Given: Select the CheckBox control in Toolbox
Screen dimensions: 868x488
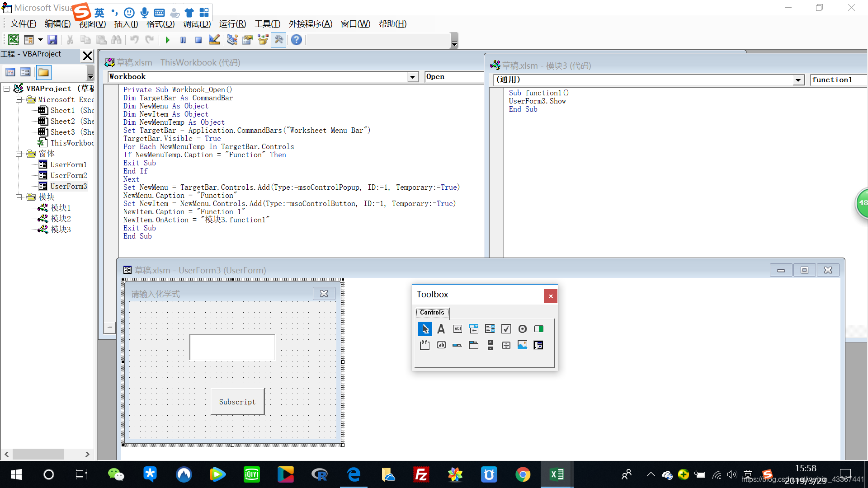Looking at the screenshot, I should click(x=506, y=329).
